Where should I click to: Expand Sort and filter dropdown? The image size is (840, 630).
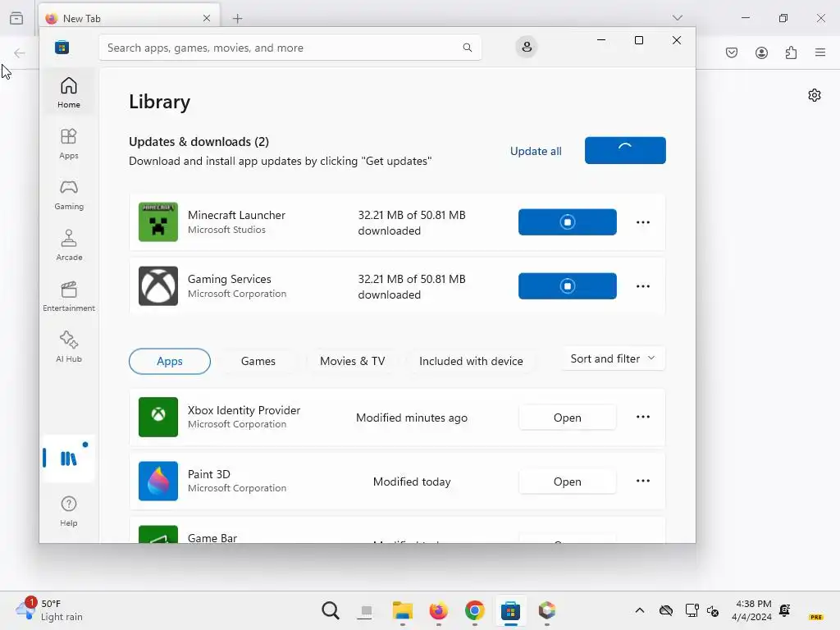614,358
